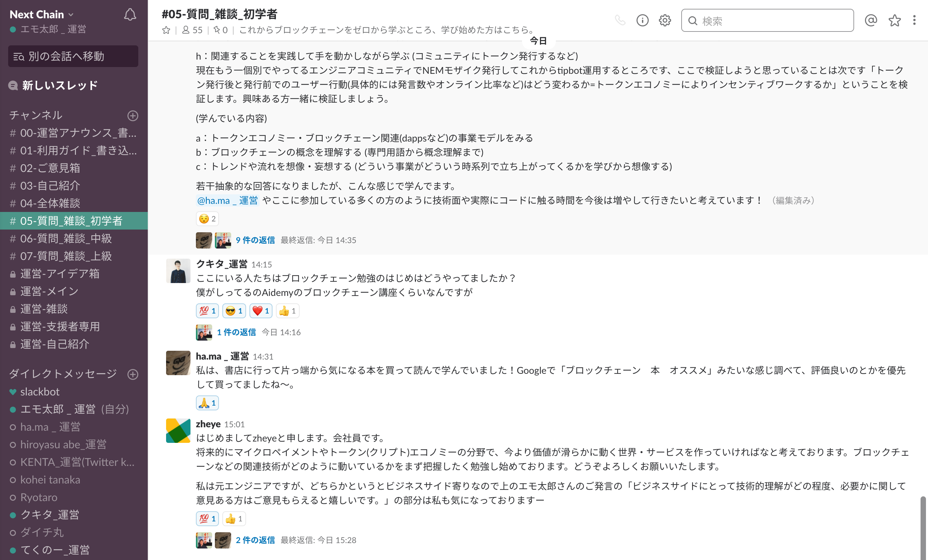Toggle the praying hands reaction
928x560 pixels.
[x=207, y=403]
